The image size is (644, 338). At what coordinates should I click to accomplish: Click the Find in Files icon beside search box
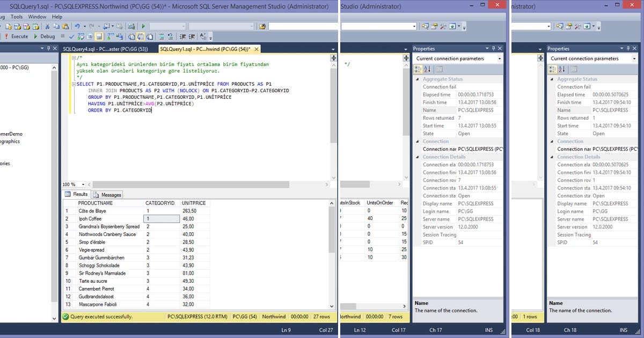tap(262, 26)
